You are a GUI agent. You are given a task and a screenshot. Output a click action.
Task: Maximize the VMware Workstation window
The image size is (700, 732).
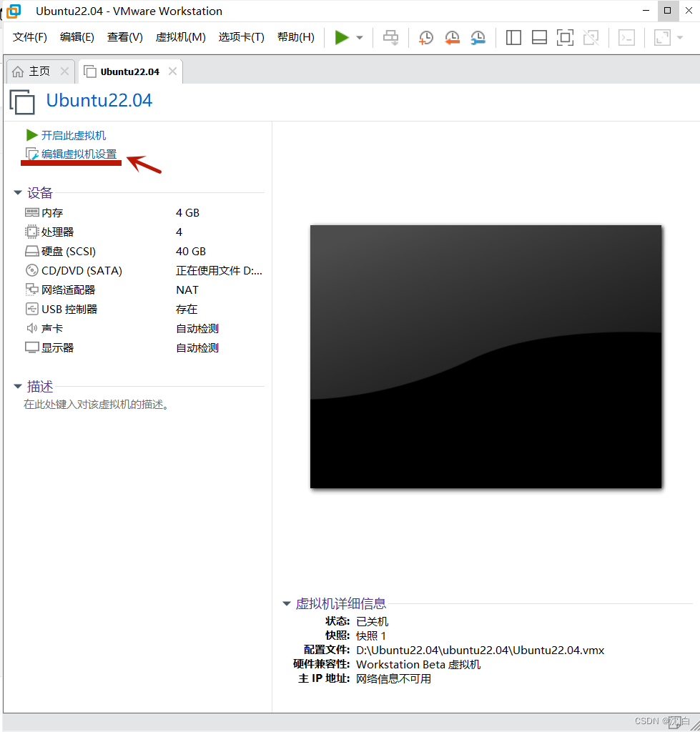(x=667, y=11)
